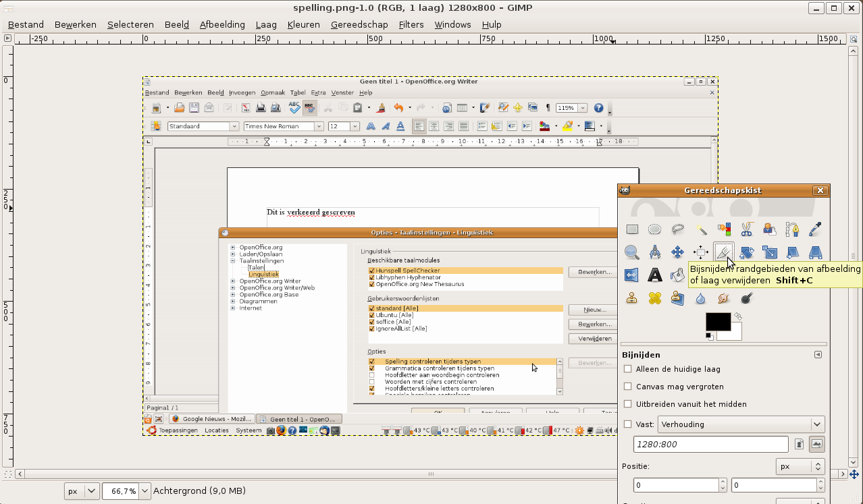
Task: Select the Rotate tool
Action: coord(747,252)
